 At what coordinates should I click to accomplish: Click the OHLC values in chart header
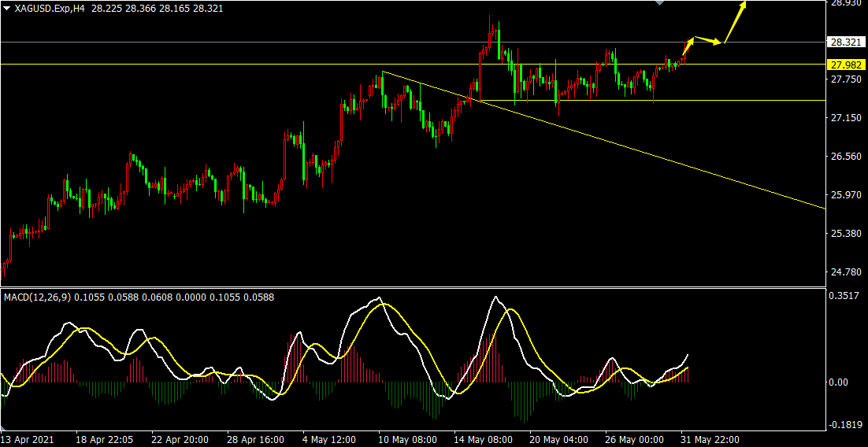point(139,8)
